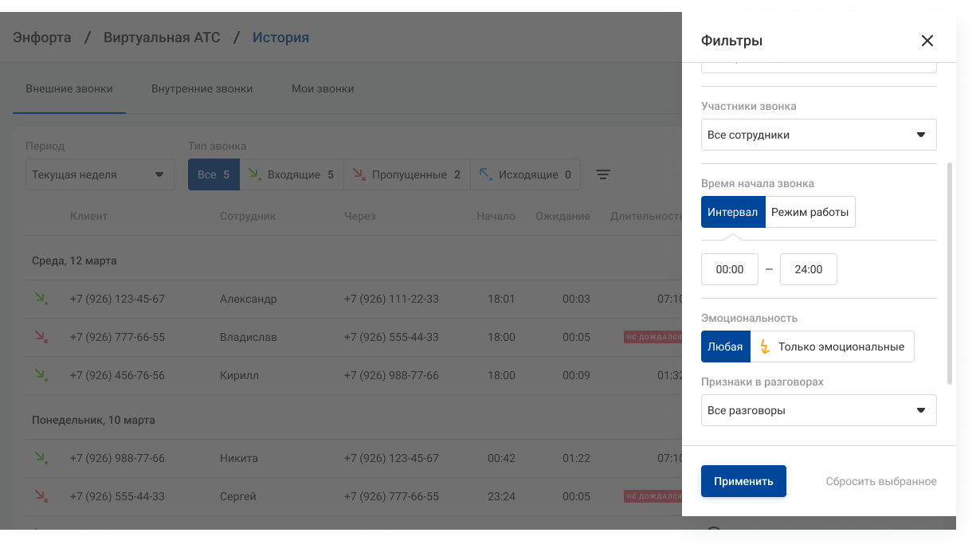
Task: Open the Участники звонка dropdown
Action: [818, 135]
